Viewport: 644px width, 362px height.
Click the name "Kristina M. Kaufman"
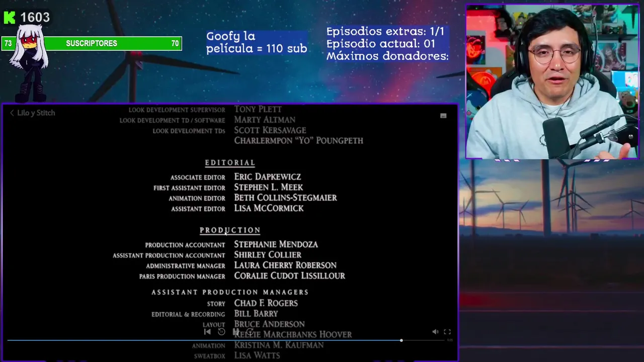pos(279,345)
